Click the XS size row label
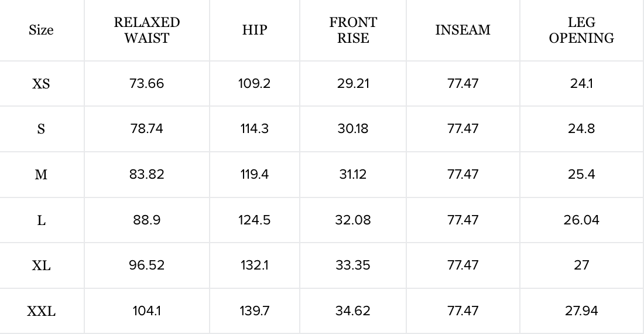The image size is (644, 334). (41, 84)
